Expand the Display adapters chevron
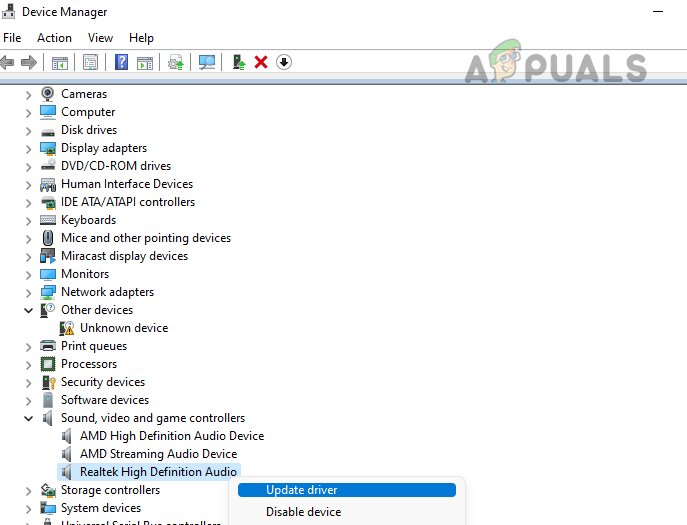687x525 pixels. point(28,149)
